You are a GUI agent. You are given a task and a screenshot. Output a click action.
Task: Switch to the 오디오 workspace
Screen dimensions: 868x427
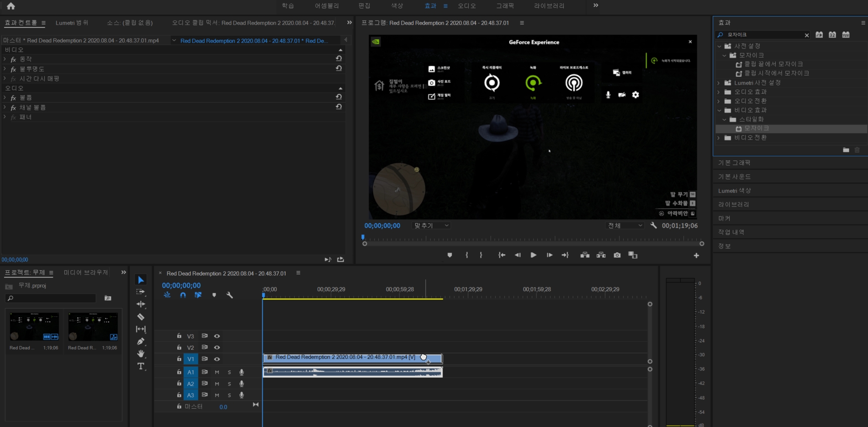467,6
